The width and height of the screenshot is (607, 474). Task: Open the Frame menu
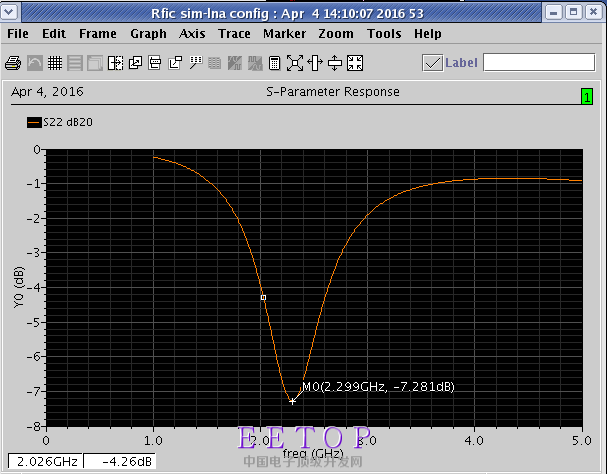[98, 34]
